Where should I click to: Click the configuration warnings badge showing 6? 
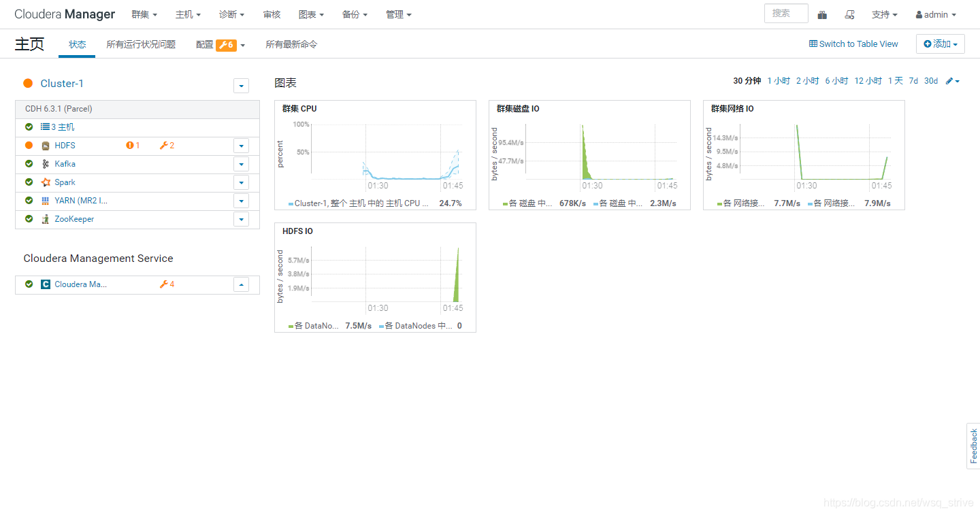[226, 45]
